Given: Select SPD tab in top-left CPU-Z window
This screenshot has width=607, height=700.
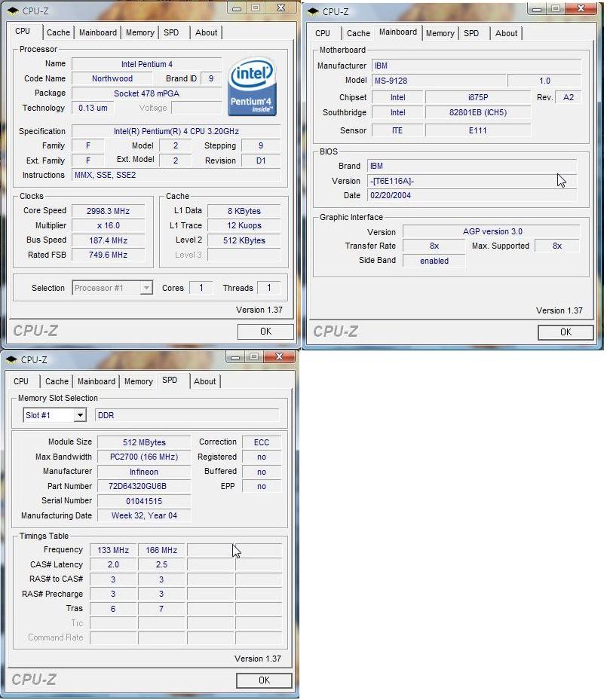Looking at the screenshot, I should (x=171, y=32).
